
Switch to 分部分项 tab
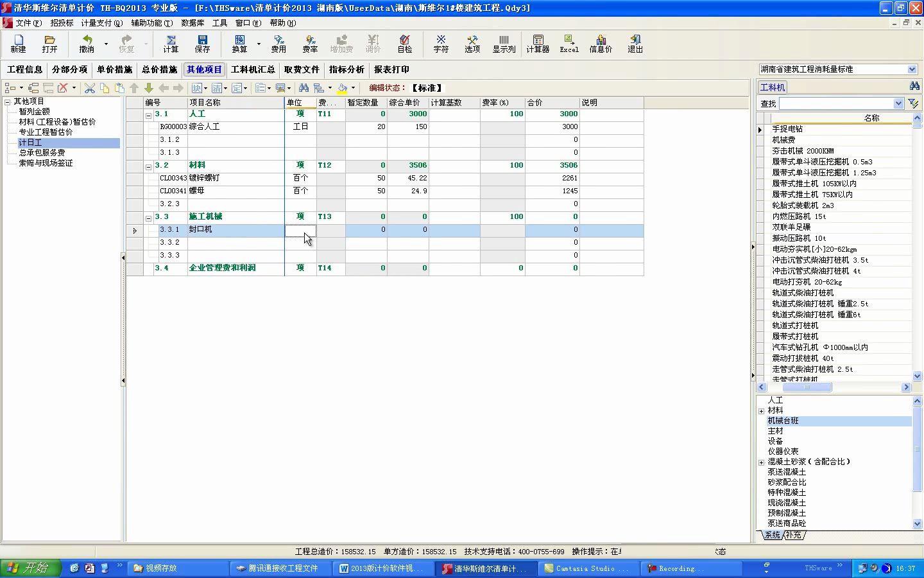point(69,69)
